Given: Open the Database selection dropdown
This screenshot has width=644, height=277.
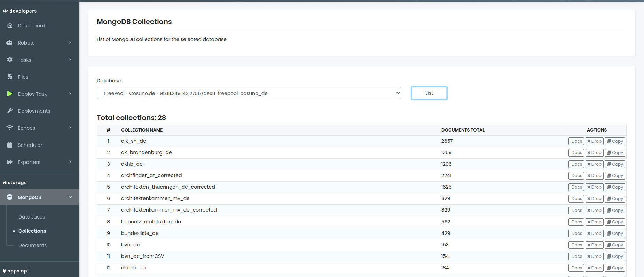Looking at the screenshot, I should 249,93.
